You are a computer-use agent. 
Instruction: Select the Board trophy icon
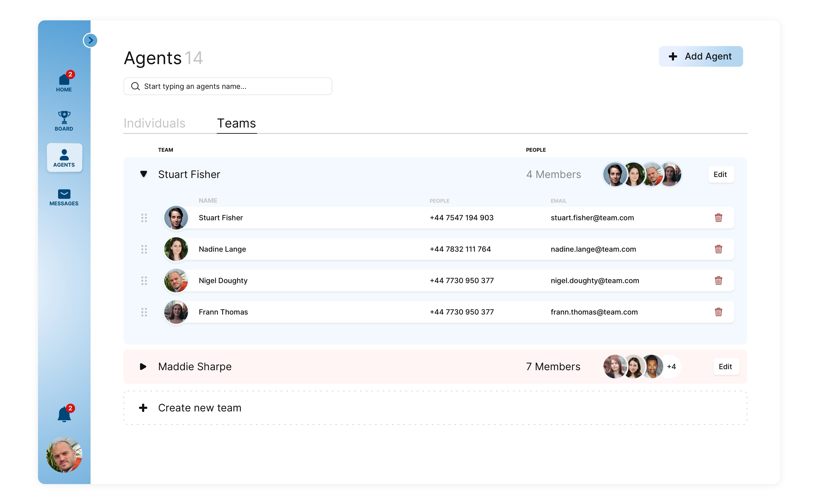(64, 120)
